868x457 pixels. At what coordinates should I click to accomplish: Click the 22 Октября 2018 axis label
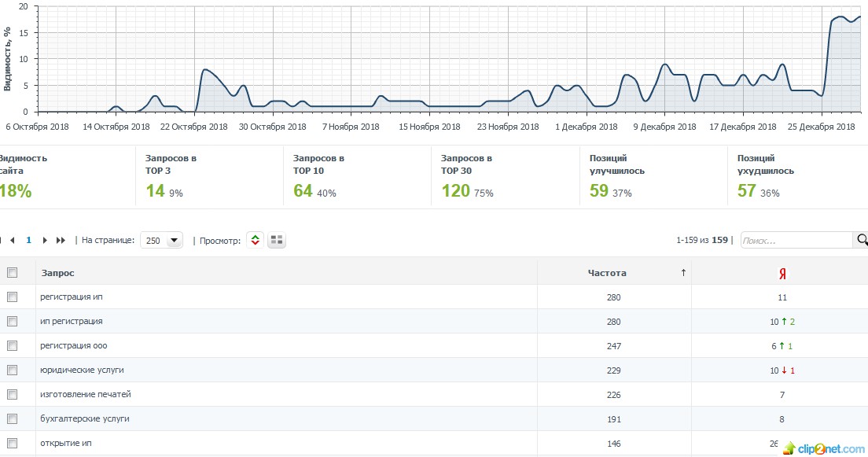click(x=193, y=127)
